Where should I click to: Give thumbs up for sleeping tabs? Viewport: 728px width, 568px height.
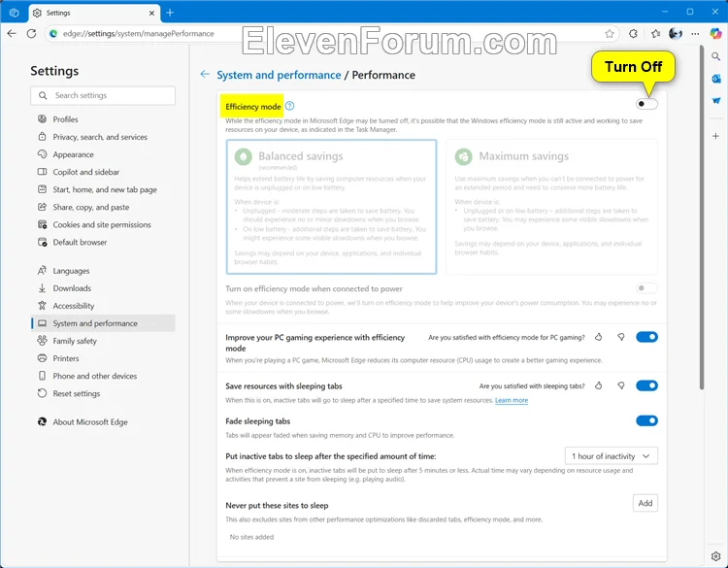(x=599, y=385)
